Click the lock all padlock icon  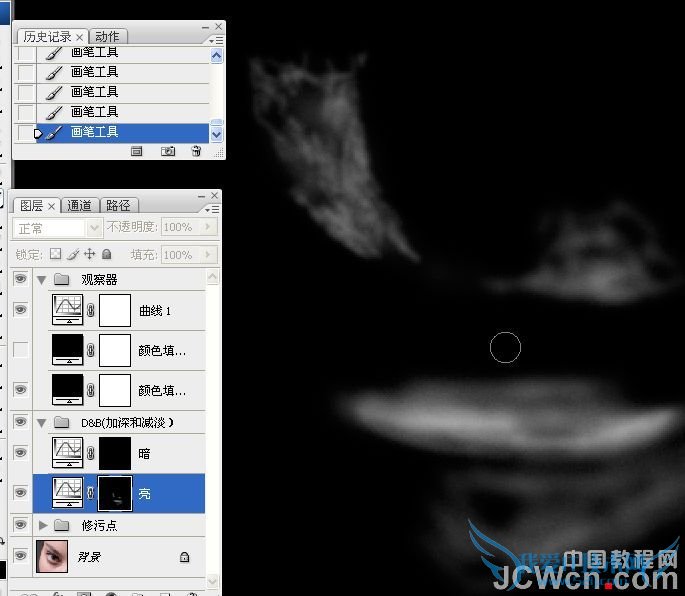tap(106, 255)
